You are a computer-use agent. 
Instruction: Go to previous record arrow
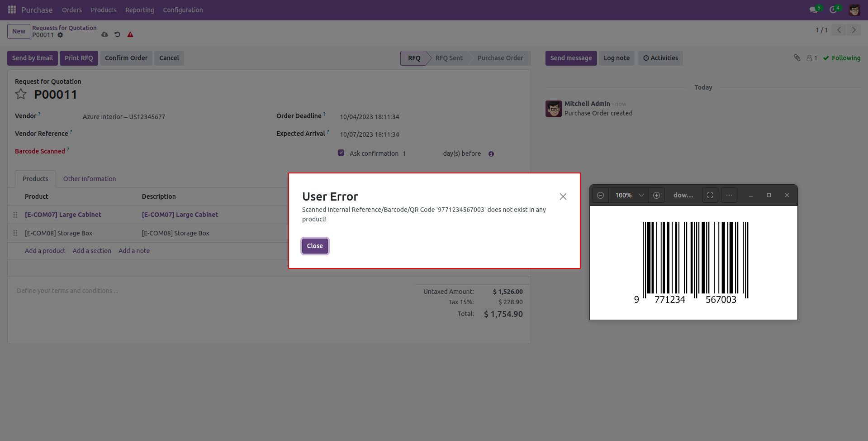839,30
